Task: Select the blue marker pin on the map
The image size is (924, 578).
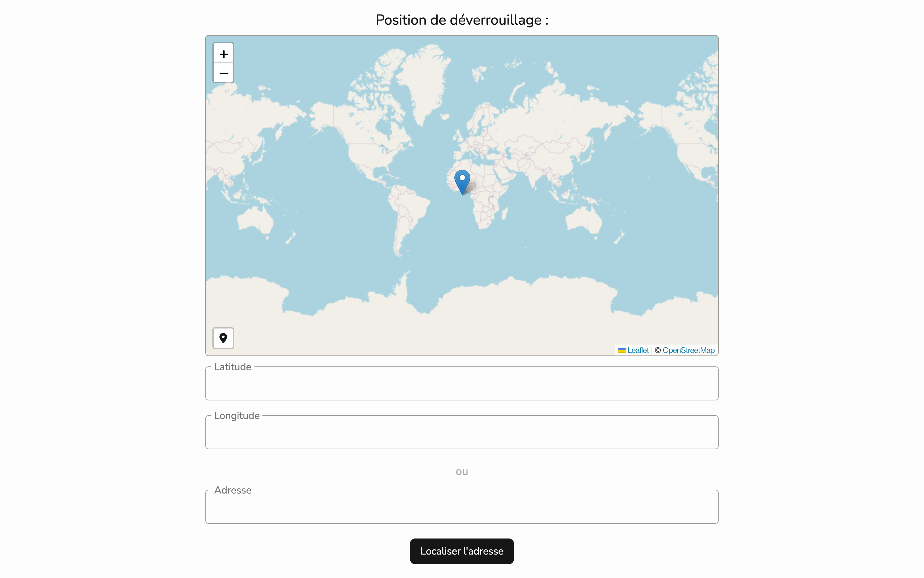Action: tap(462, 182)
